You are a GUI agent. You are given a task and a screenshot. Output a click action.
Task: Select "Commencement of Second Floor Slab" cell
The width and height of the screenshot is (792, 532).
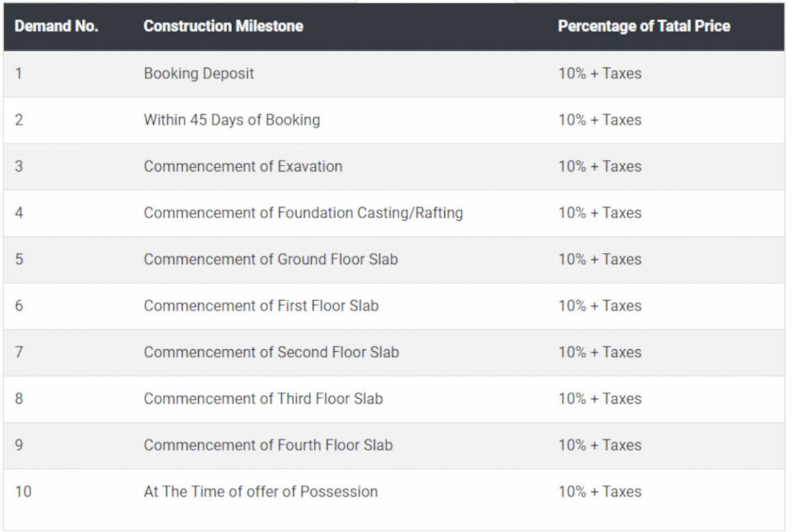pyautogui.click(x=271, y=352)
